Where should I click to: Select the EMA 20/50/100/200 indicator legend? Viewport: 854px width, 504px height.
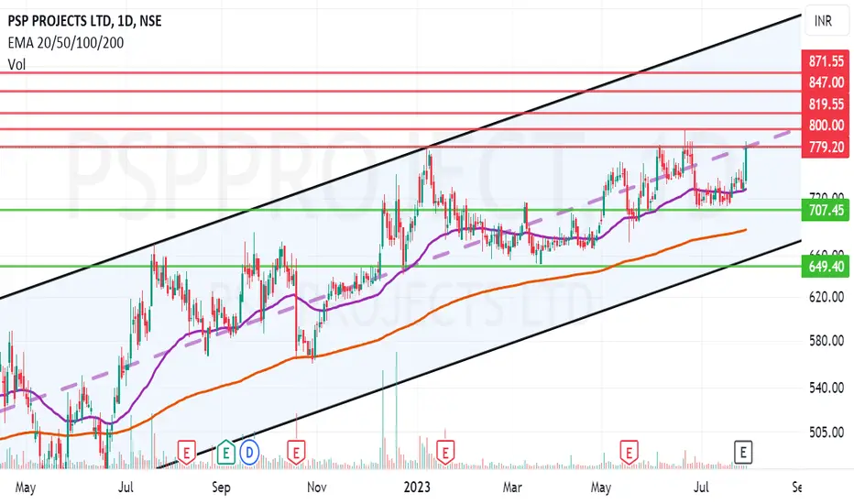pos(65,42)
